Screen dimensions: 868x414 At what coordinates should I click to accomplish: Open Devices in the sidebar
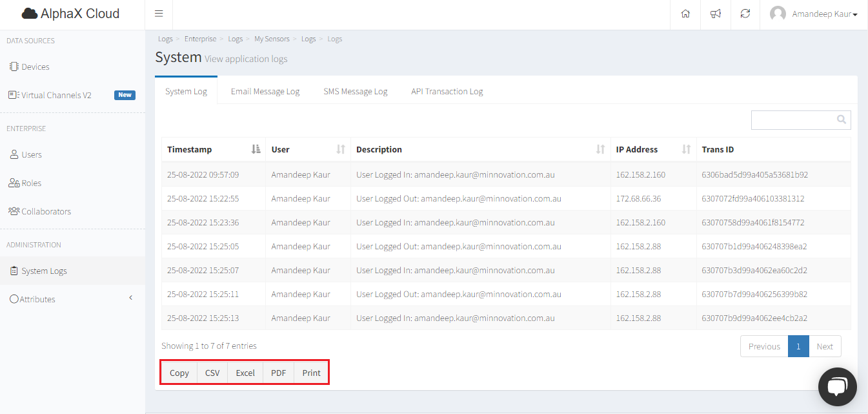pyautogui.click(x=35, y=67)
